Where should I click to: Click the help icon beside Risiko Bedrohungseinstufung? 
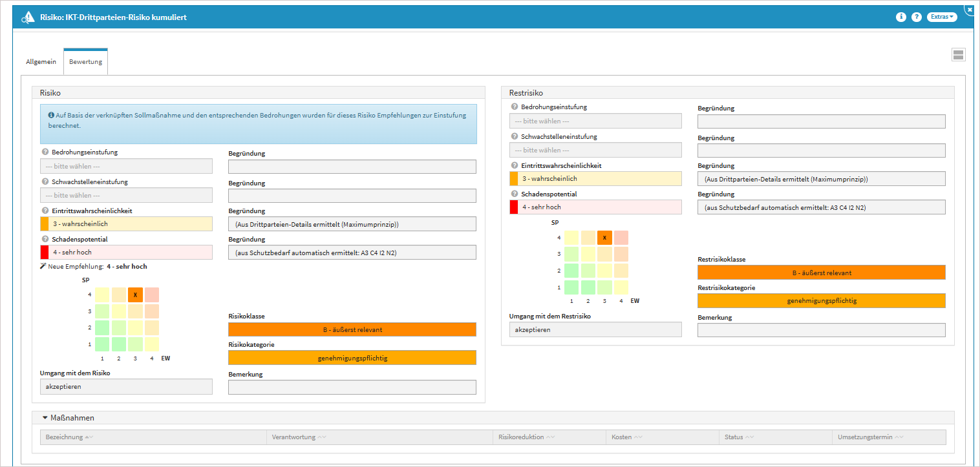click(45, 152)
